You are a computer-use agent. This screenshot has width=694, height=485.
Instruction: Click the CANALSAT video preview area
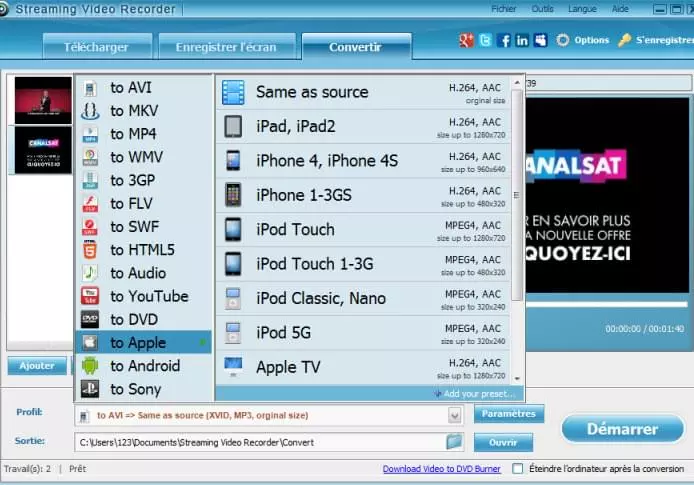click(607, 195)
